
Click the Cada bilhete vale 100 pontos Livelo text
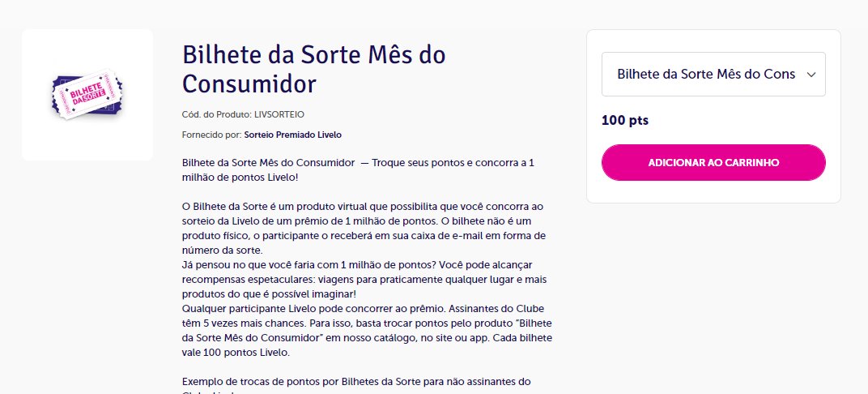point(367,345)
